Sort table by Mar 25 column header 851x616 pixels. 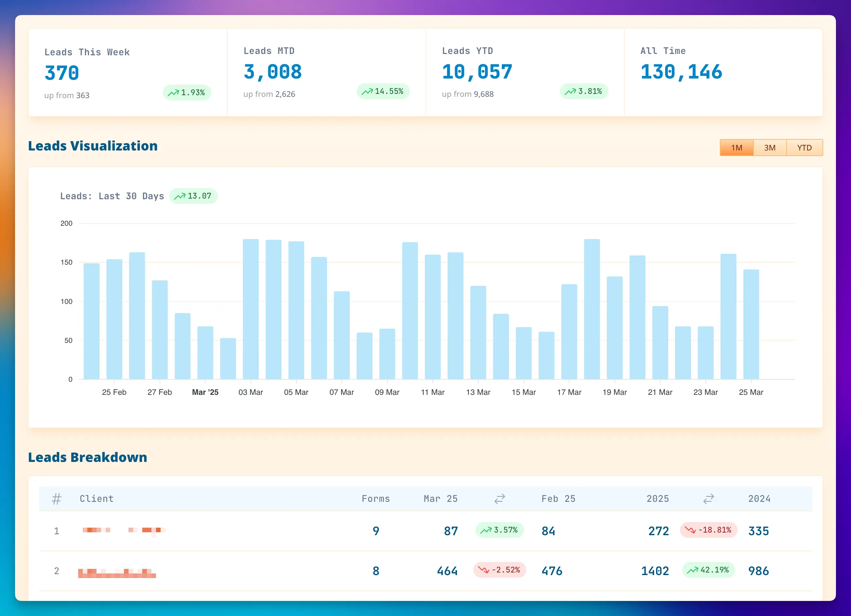tap(441, 499)
